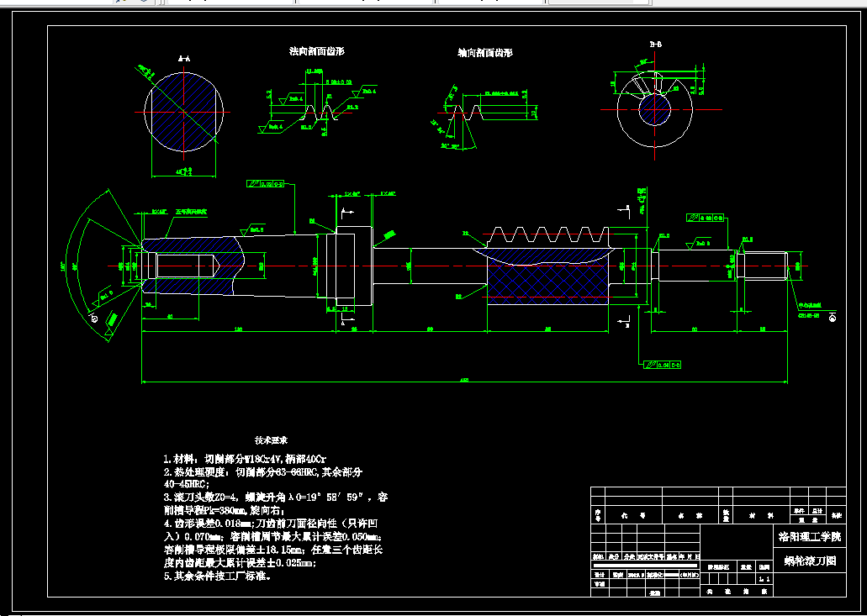Select note line 2.热处理硬度：切削部分63-66HRC

click(x=263, y=472)
